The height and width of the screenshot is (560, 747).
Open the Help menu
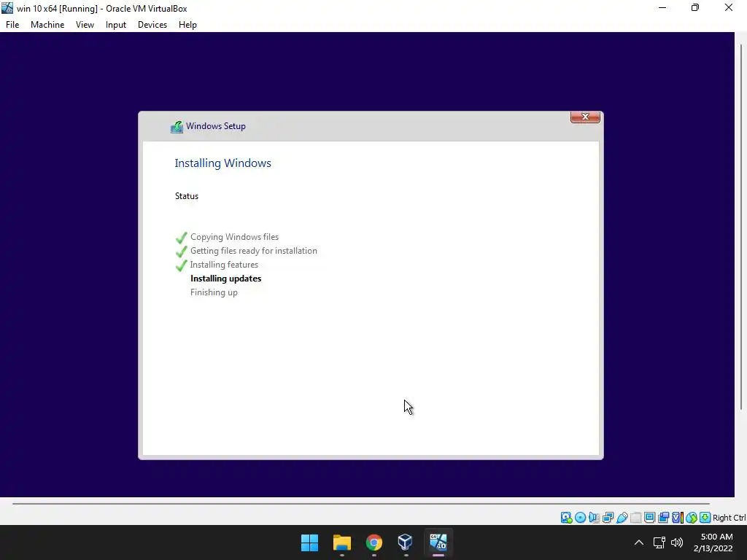pos(187,25)
